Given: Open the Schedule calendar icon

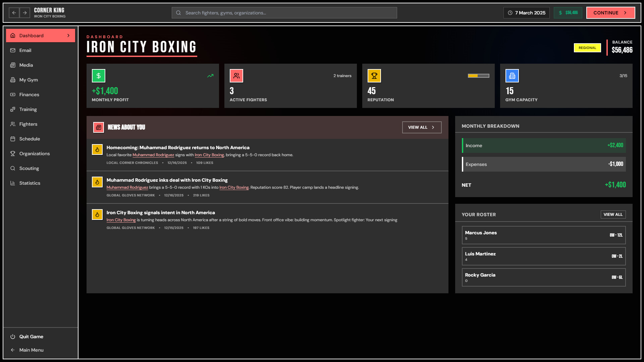Looking at the screenshot, I should 12,139.
